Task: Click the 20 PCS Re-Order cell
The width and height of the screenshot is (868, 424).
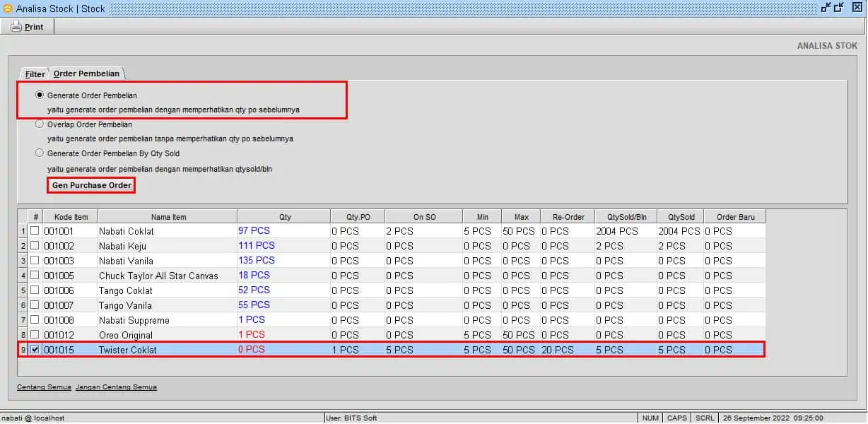Action: (x=568, y=350)
